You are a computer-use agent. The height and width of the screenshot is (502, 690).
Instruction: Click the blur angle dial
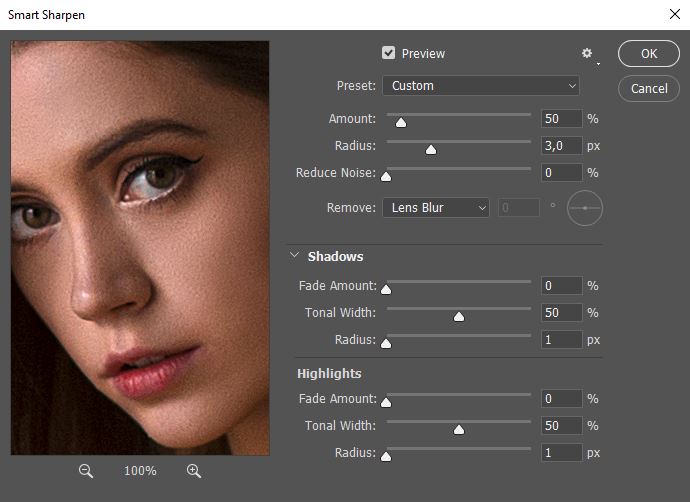[585, 208]
